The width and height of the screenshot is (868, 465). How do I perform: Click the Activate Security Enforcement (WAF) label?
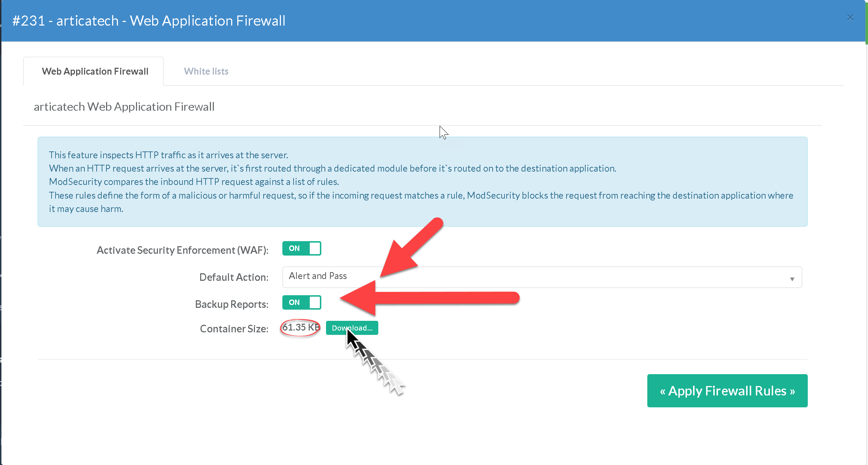[182, 250]
